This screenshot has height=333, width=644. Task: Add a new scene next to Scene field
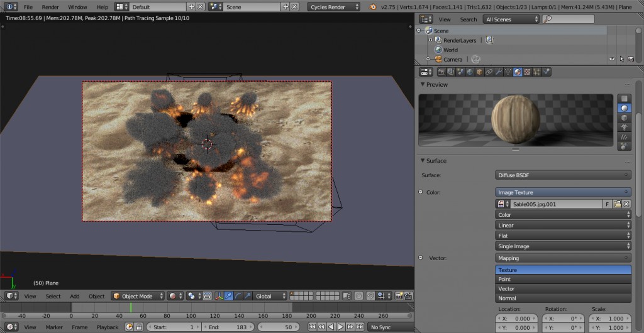pyautogui.click(x=286, y=7)
